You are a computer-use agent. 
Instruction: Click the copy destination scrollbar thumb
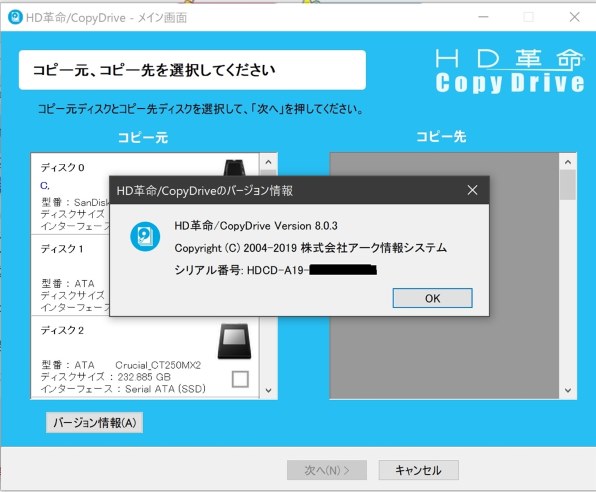568,185
